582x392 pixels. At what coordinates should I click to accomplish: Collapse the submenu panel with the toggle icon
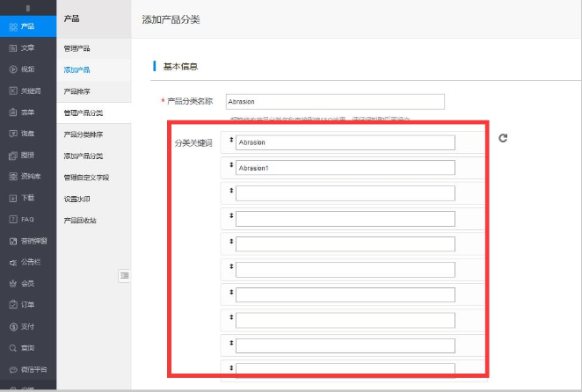(124, 275)
